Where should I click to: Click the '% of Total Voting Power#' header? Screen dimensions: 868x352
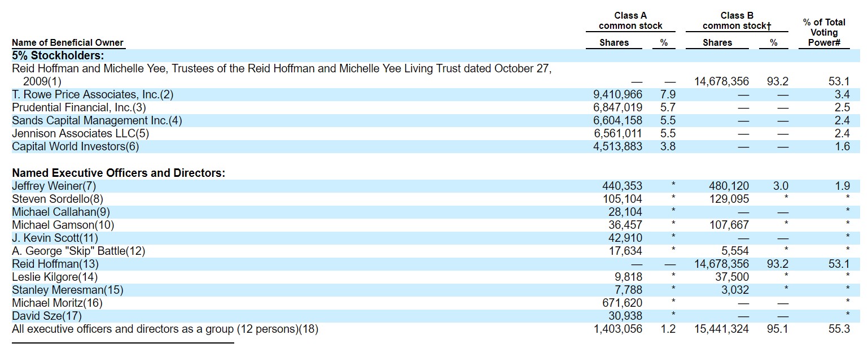(x=824, y=32)
